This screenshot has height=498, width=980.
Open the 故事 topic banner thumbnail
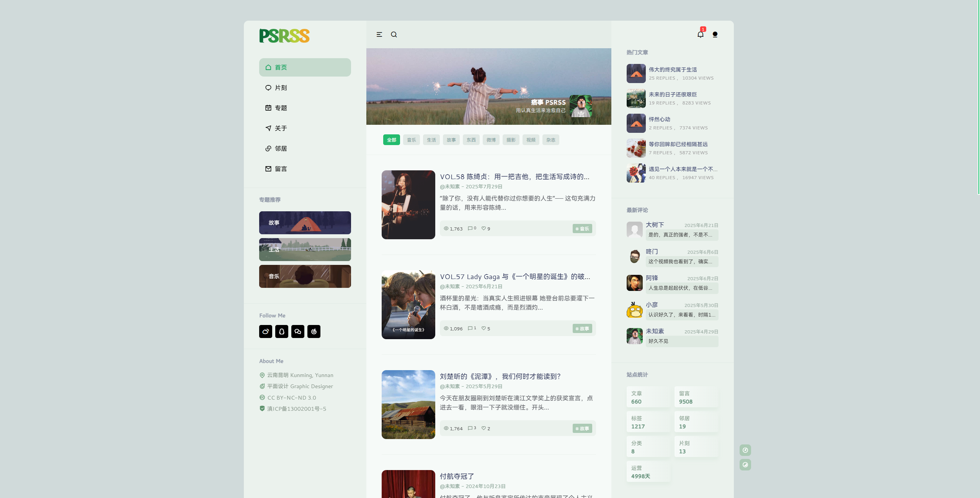point(305,222)
